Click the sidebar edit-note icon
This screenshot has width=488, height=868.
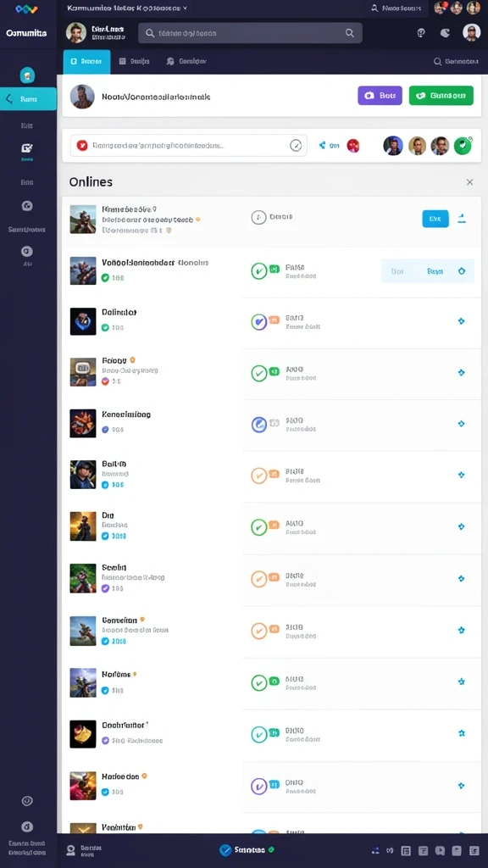point(26,147)
